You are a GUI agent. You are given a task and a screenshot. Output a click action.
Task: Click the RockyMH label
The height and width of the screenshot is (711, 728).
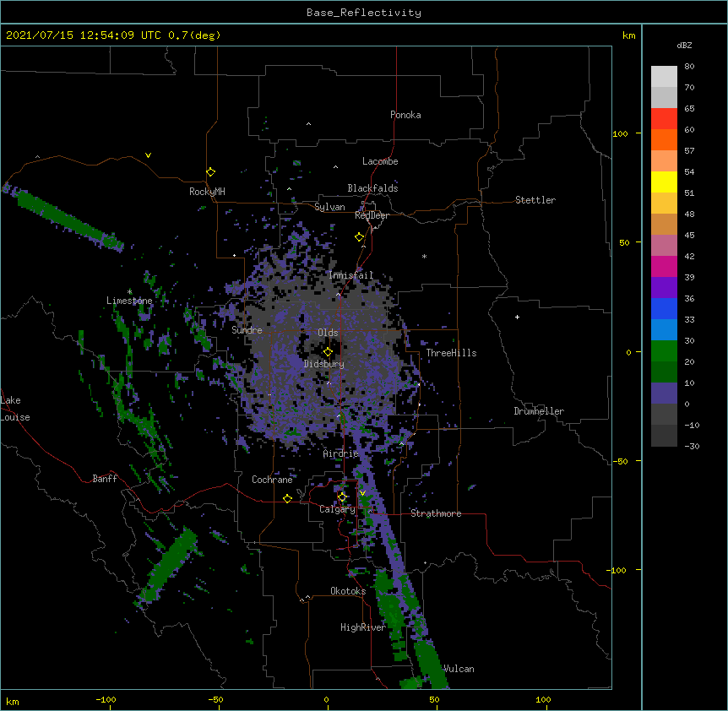pos(207,192)
